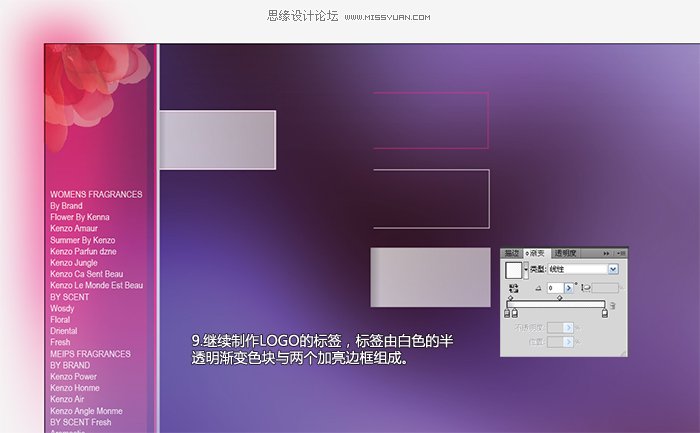Viewport: 700px width, 433px height.
Task: Click the disabled aspect ratio field
Action: (605, 288)
